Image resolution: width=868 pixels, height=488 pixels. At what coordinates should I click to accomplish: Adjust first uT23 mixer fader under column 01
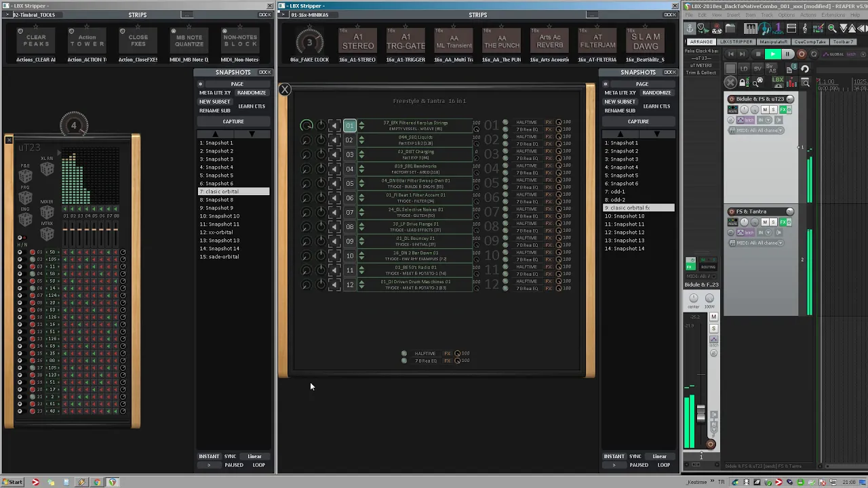point(66,229)
